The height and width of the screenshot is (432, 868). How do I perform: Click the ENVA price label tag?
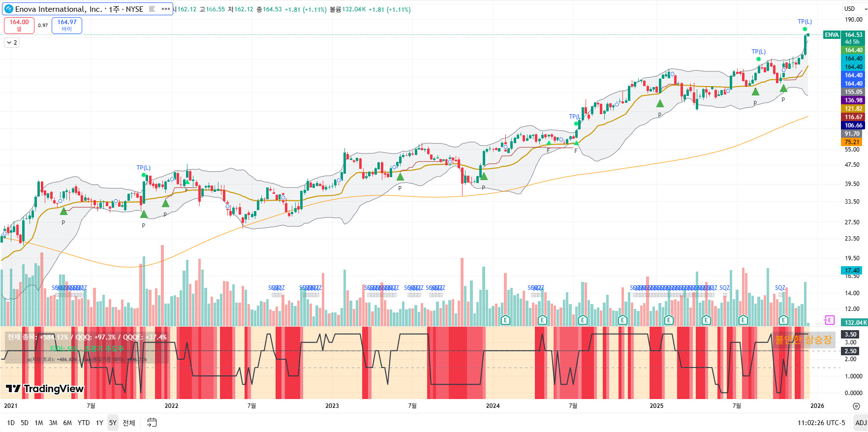tap(832, 35)
